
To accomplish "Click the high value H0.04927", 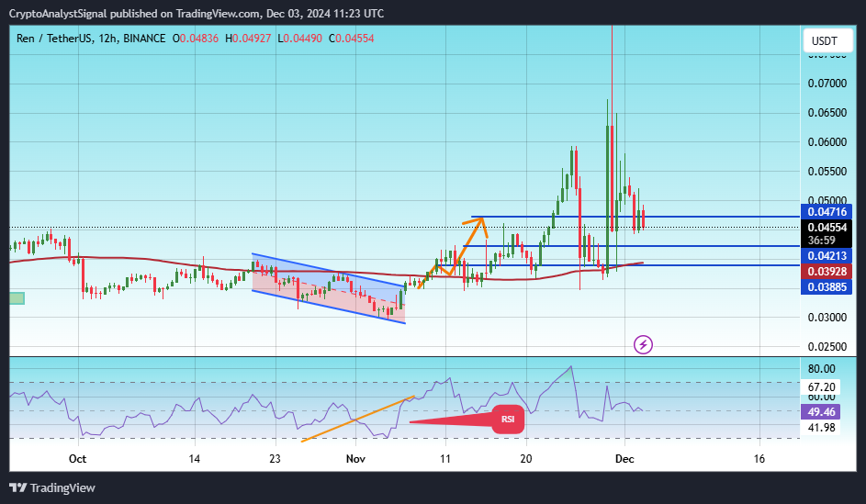I will (248, 39).
